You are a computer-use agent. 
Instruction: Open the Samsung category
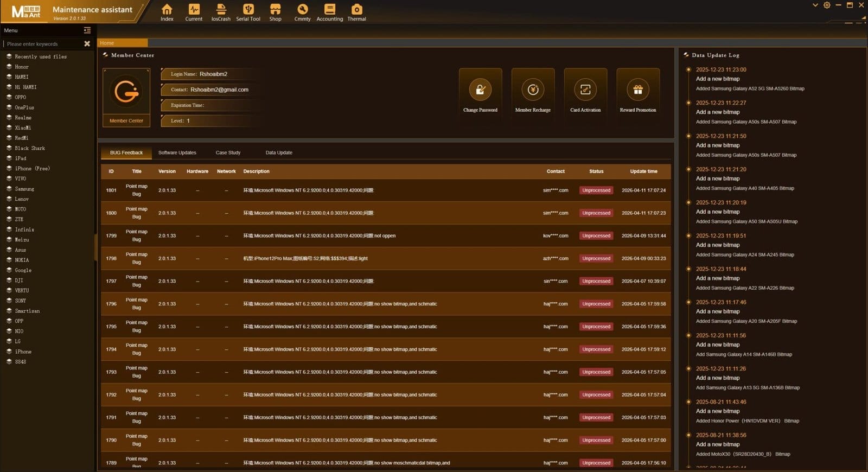point(20,189)
